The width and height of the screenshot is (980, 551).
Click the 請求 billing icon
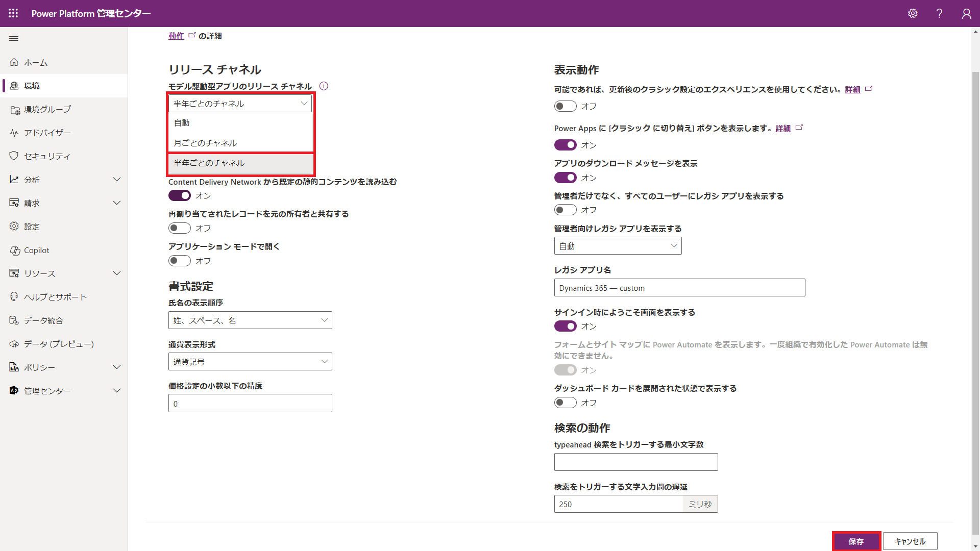(x=14, y=203)
